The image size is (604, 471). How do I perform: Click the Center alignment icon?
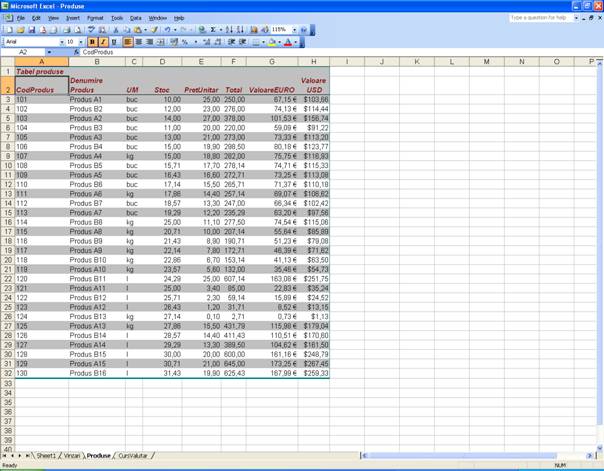click(x=138, y=42)
